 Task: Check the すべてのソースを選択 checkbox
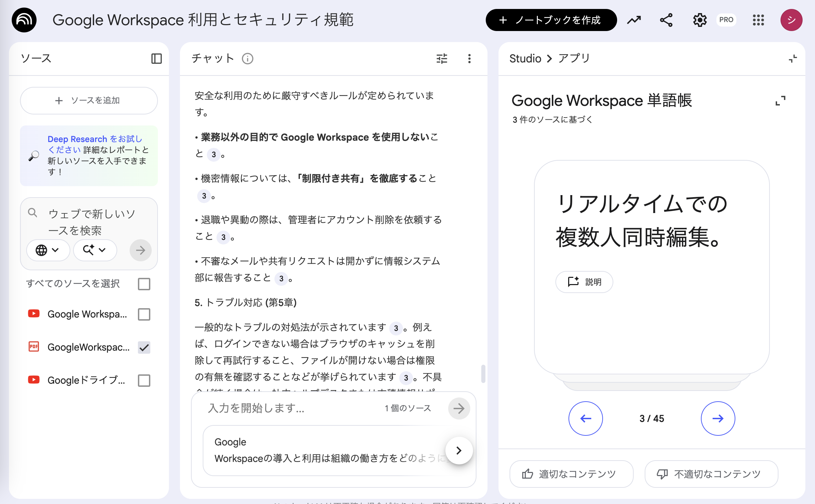(144, 284)
